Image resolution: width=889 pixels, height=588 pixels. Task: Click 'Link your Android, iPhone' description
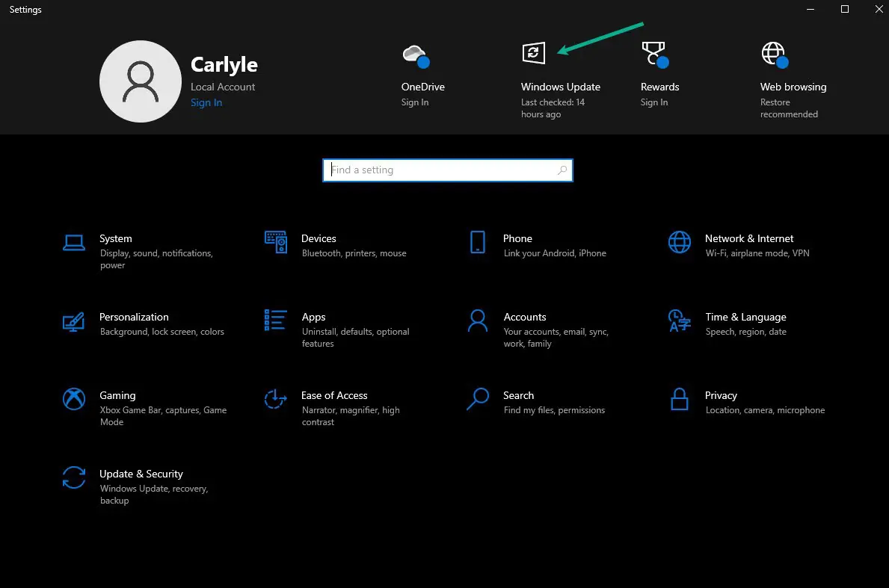tap(555, 253)
